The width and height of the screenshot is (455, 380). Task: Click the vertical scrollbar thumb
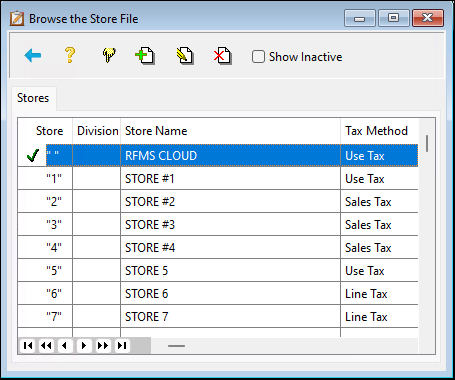[x=427, y=143]
